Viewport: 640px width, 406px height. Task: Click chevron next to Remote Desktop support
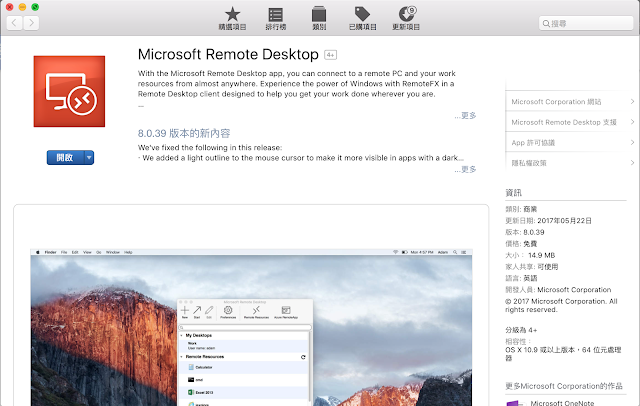[632, 122]
